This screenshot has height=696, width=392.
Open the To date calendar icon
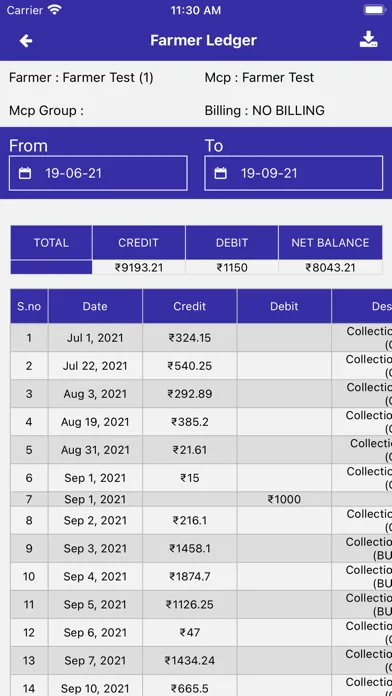click(x=221, y=173)
